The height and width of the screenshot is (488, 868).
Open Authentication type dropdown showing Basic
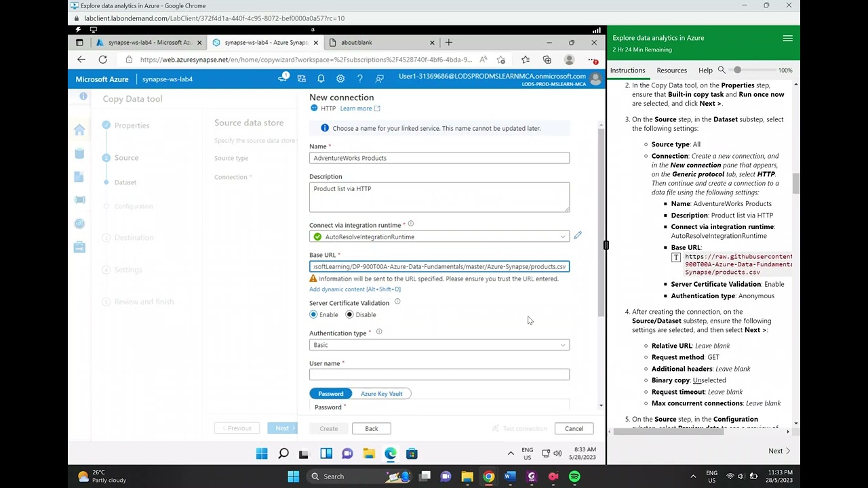pos(439,345)
